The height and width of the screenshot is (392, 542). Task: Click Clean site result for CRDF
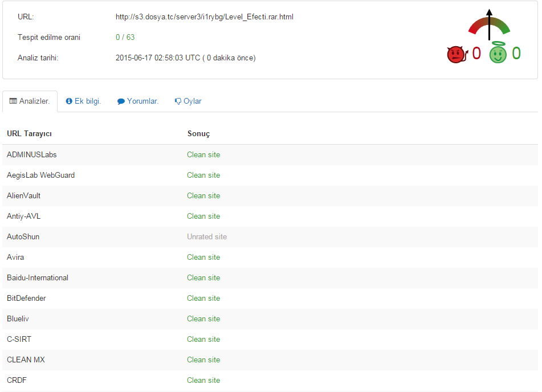pos(203,380)
